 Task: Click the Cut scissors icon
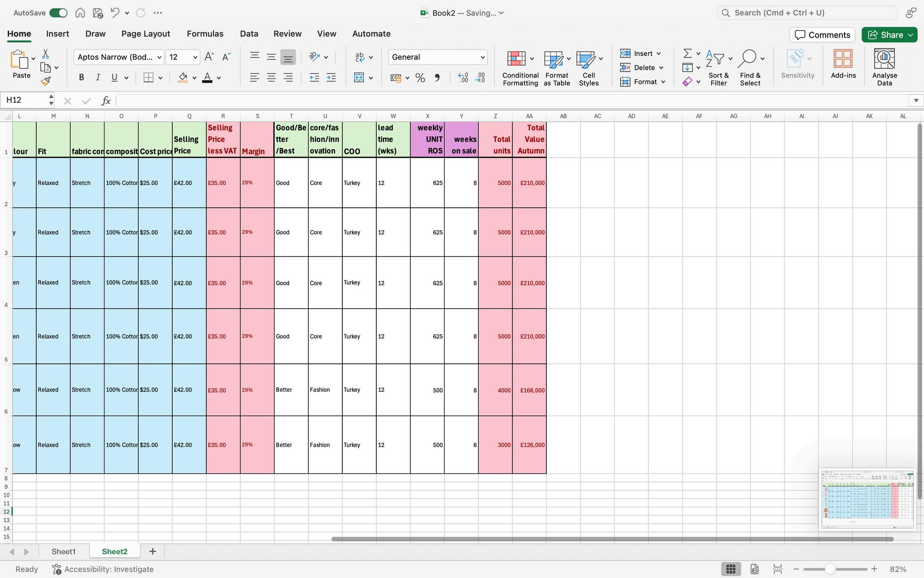point(45,54)
